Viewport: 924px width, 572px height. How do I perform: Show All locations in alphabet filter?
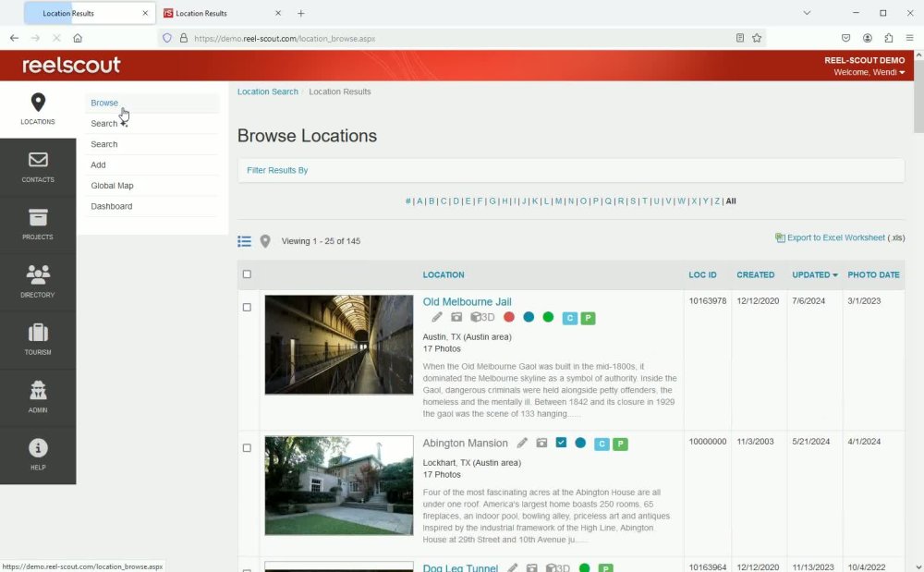(x=731, y=201)
